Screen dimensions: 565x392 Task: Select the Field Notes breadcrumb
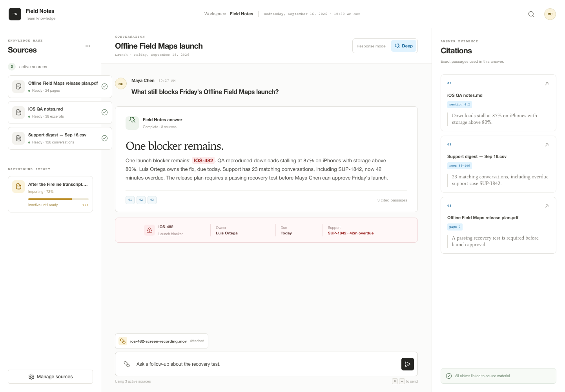241,14
